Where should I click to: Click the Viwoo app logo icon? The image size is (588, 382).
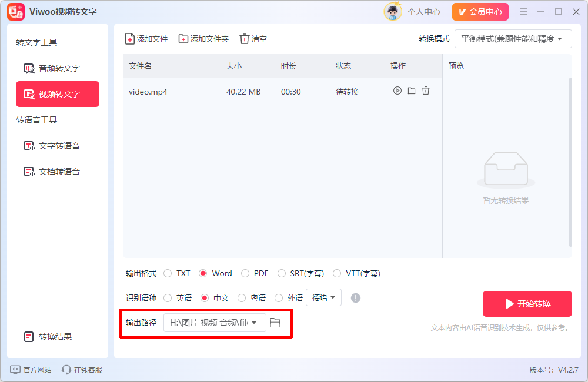16,12
